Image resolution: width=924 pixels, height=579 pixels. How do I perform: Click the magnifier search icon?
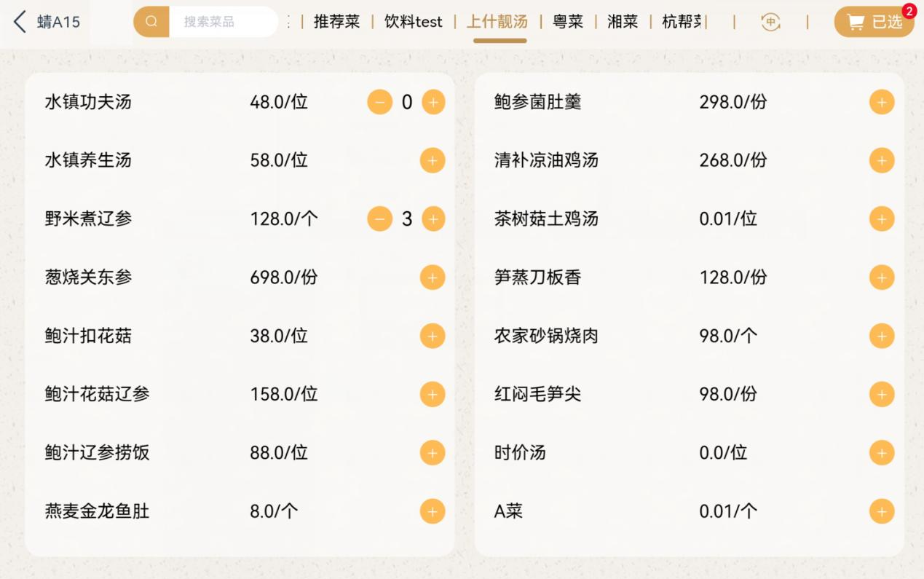tap(151, 22)
